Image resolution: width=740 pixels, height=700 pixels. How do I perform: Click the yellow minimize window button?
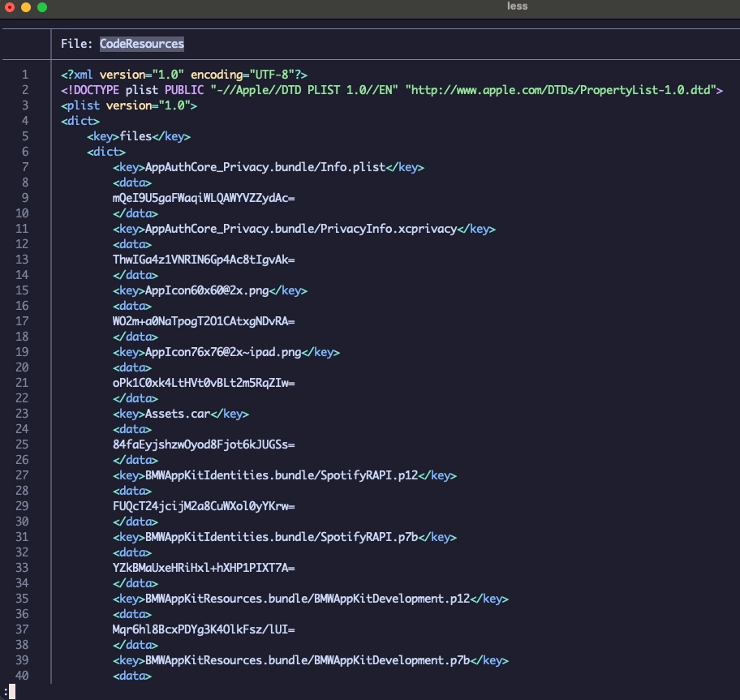pyautogui.click(x=26, y=7)
